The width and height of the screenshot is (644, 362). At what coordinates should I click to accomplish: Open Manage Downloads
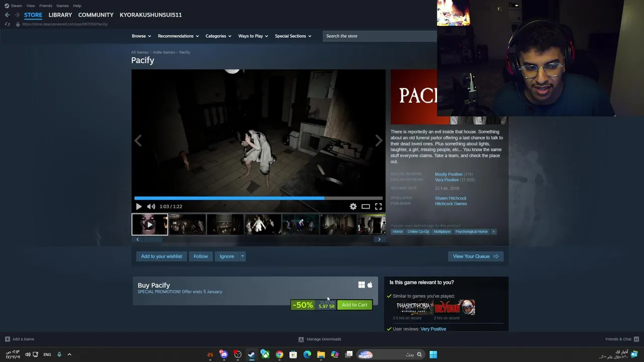(320, 339)
